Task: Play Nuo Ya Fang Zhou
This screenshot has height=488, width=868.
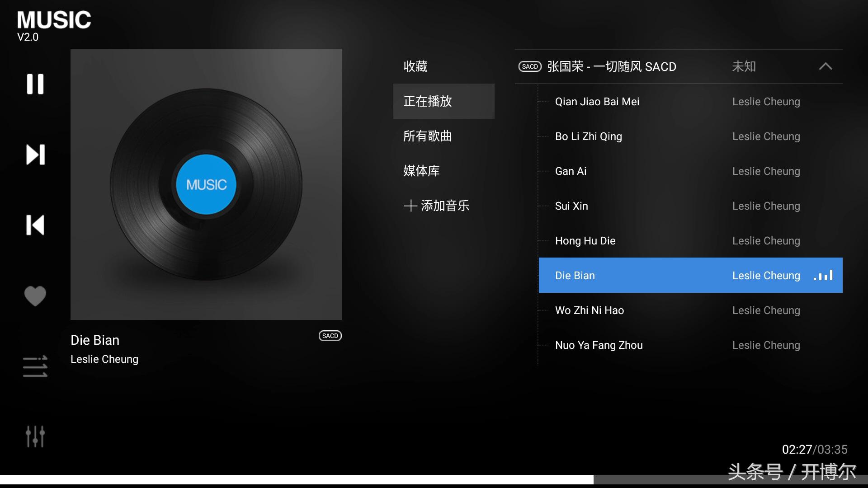Action: coord(690,345)
